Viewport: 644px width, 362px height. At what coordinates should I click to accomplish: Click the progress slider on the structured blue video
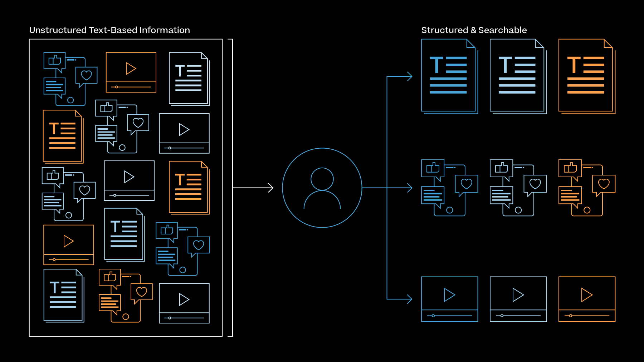[x=449, y=316]
